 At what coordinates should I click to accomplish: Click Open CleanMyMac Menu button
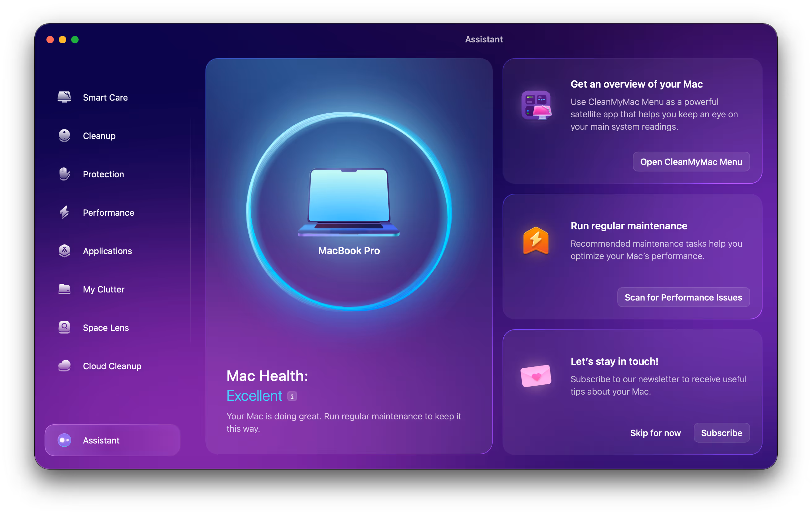(691, 162)
